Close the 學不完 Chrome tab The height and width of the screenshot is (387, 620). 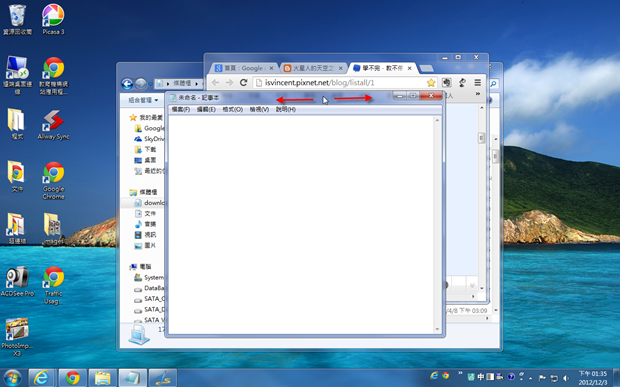(x=410, y=68)
